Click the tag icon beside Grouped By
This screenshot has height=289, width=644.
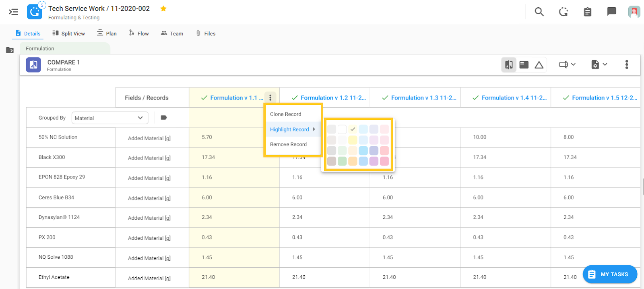click(164, 118)
